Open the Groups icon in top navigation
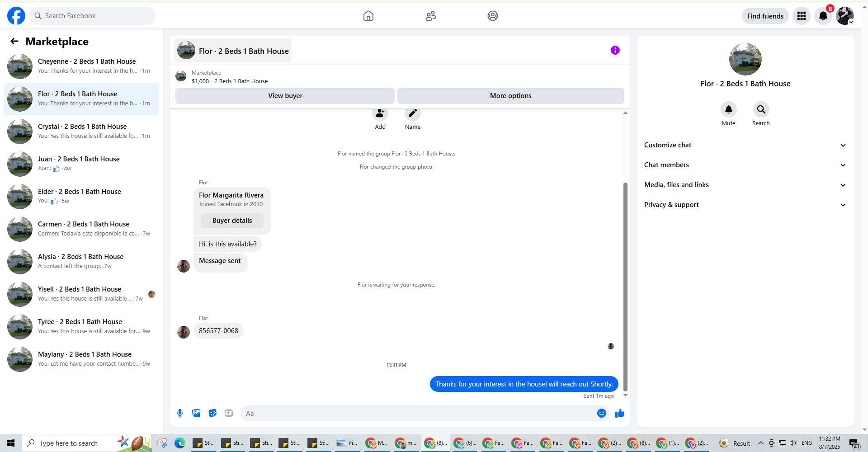The height and width of the screenshot is (452, 868). (x=493, y=16)
